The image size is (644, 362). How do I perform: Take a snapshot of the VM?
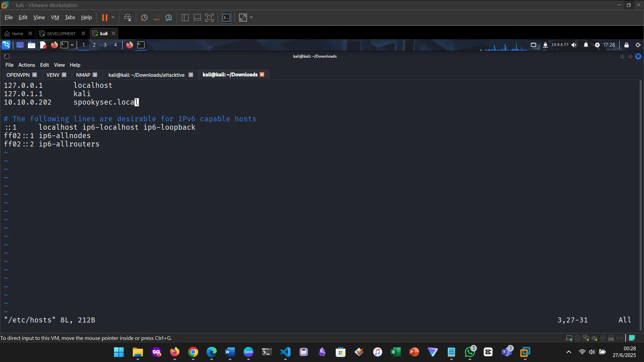(144, 17)
